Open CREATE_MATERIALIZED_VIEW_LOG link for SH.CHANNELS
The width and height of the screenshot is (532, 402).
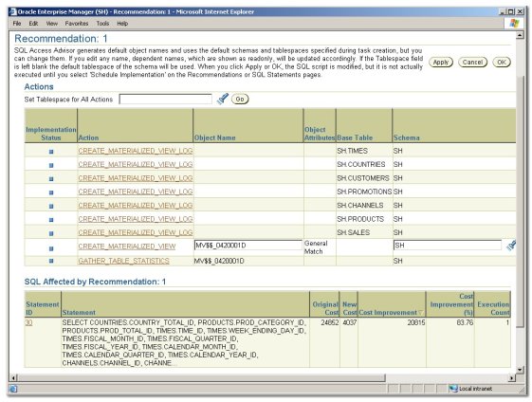[136, 205]
